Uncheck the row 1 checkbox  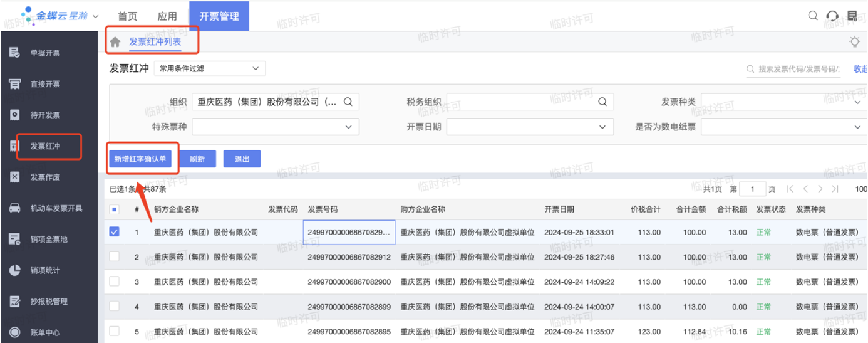[x=114, y=231]
